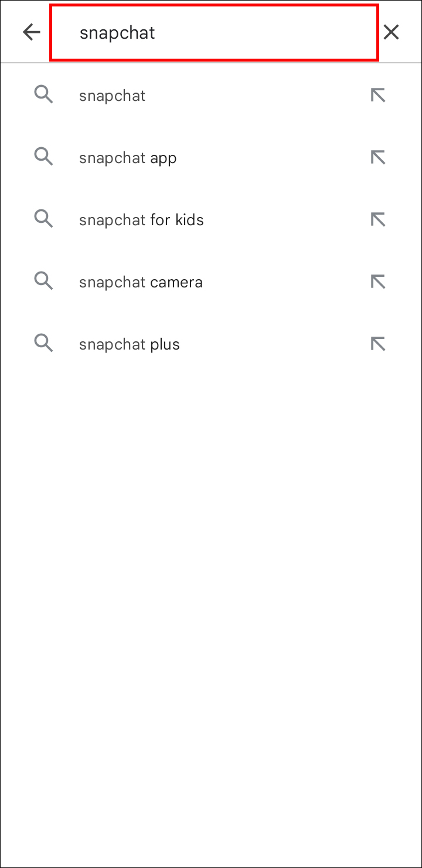Tap magnifier icon beside "snapchat plus"
The width and height of the screenshot is (422, 868).
click(43, 344)
